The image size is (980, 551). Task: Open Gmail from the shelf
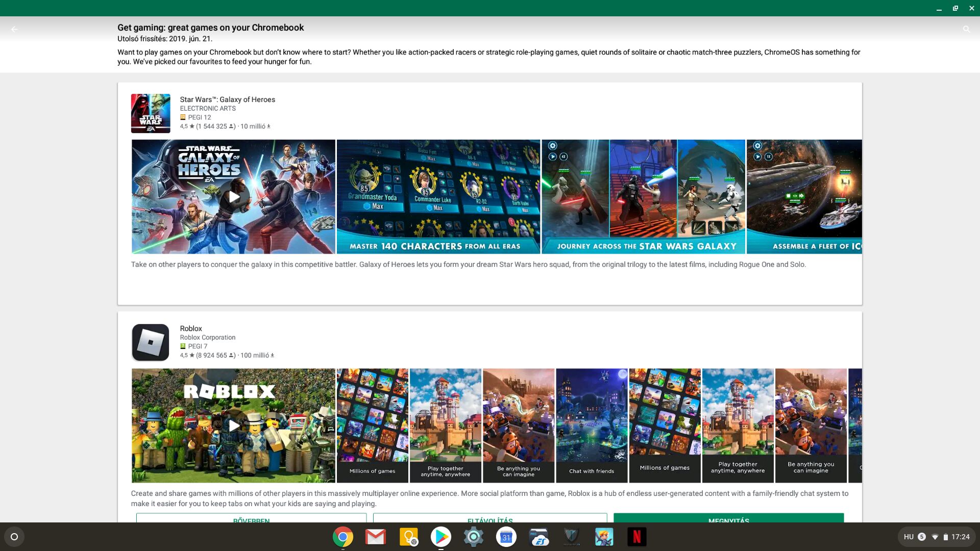pos(376,537)
